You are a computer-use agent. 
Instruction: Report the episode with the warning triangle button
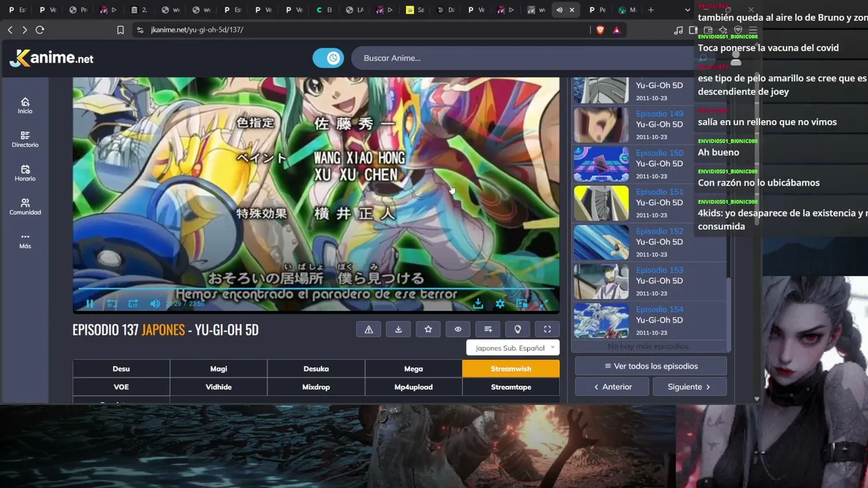[x=369, y=329]
